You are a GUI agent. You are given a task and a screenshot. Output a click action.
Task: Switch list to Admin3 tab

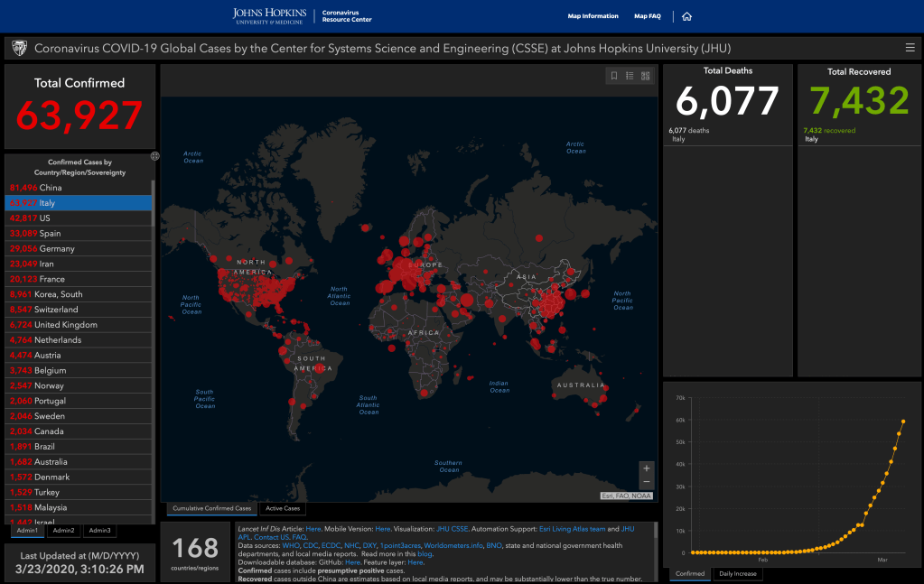point(99,531)
